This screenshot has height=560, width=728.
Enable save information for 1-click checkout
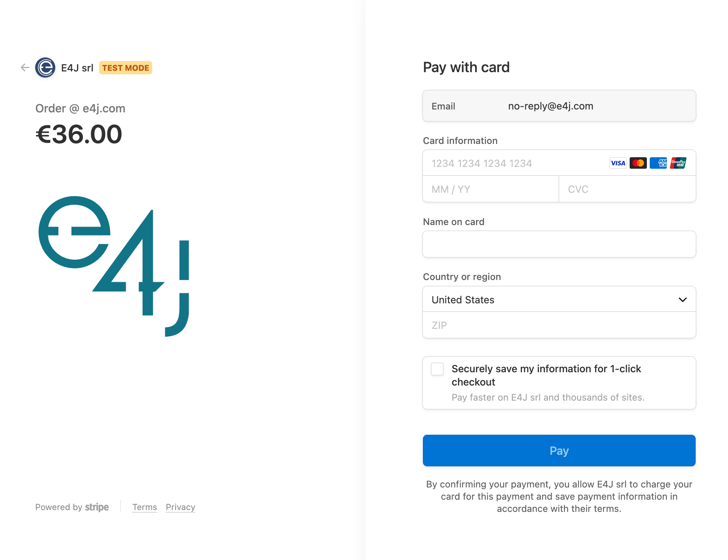tap(437, 369)
